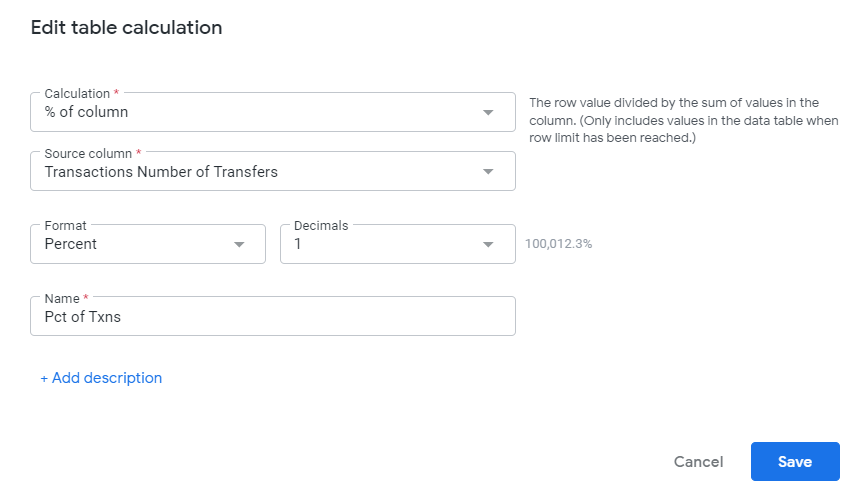Click the 'Decimals' field label
867x494 pixels.
click(321, 226)
